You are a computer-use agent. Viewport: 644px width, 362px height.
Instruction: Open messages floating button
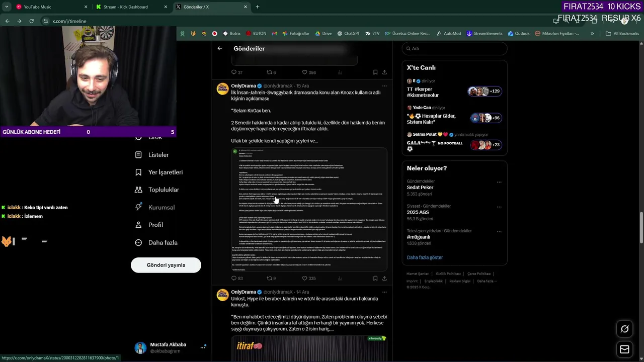tap(624, 349)
